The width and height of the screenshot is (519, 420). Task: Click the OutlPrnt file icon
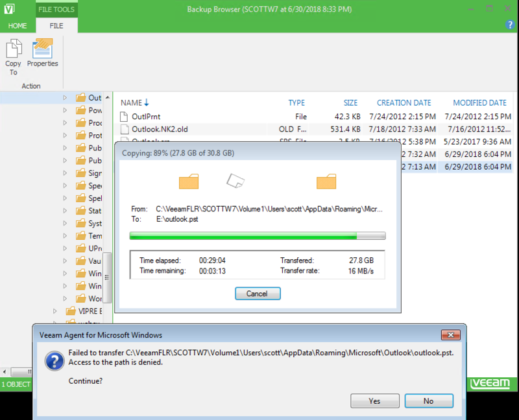click(124, 116)
